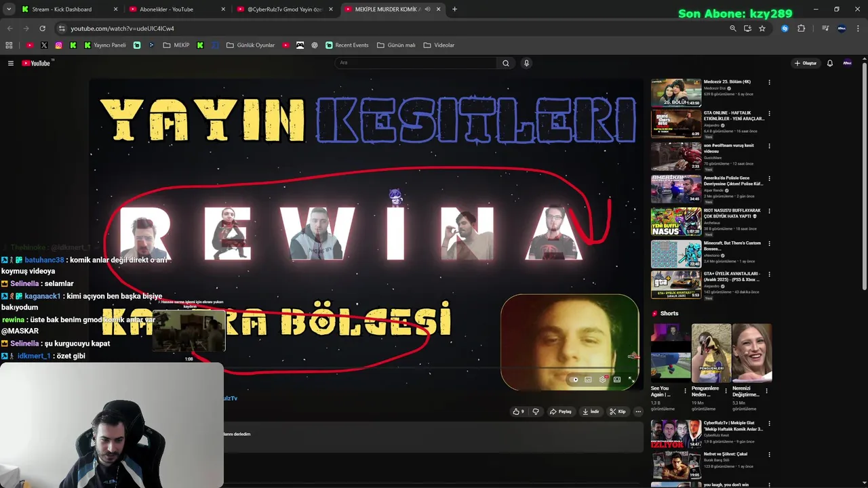Open the YouTube hamburger guide menu

(x=11, y=63)
